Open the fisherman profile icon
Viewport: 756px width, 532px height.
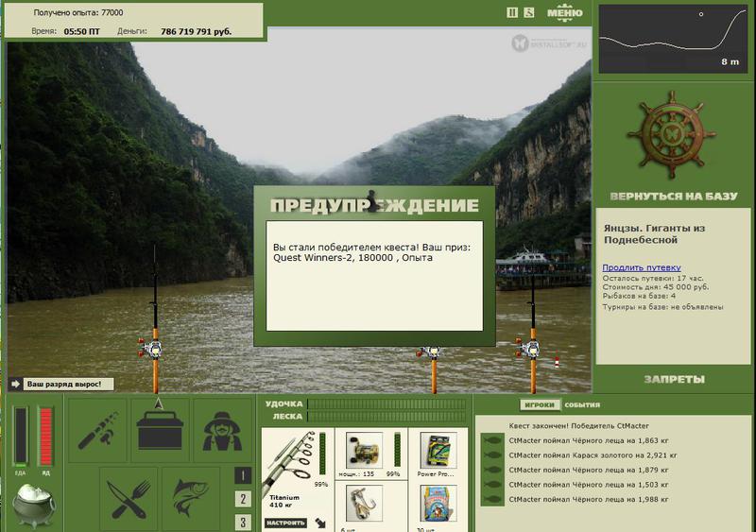tap(222, 430)
